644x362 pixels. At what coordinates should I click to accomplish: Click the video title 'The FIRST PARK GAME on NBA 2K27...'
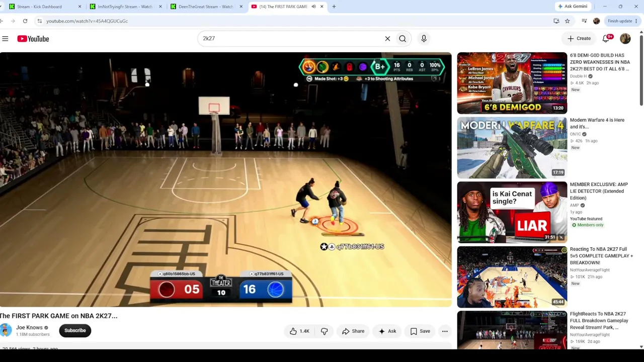(x=59, y=316)
